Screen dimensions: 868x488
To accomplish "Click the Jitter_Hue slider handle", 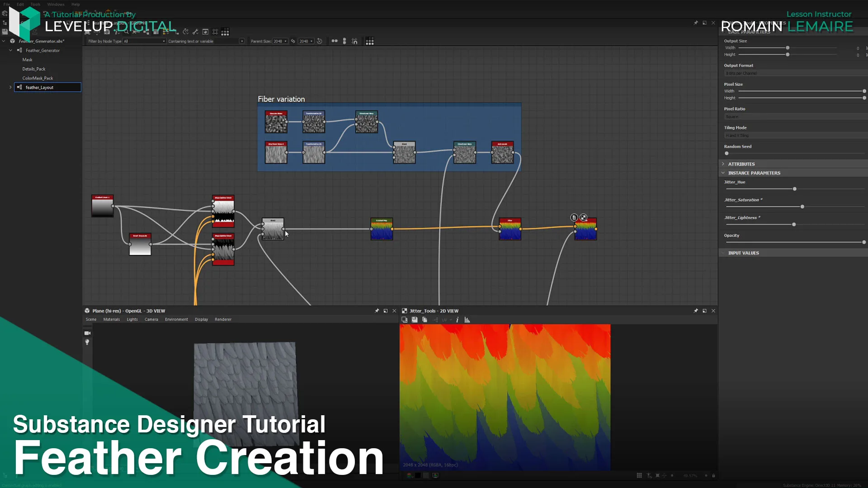I will point(794,189).
